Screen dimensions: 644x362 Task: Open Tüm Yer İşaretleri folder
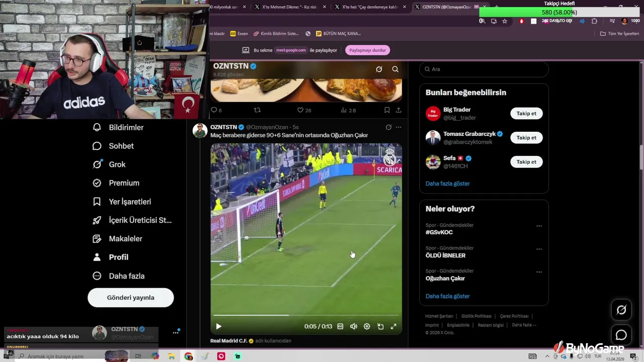pyautogui.click(x=619, y=34)
